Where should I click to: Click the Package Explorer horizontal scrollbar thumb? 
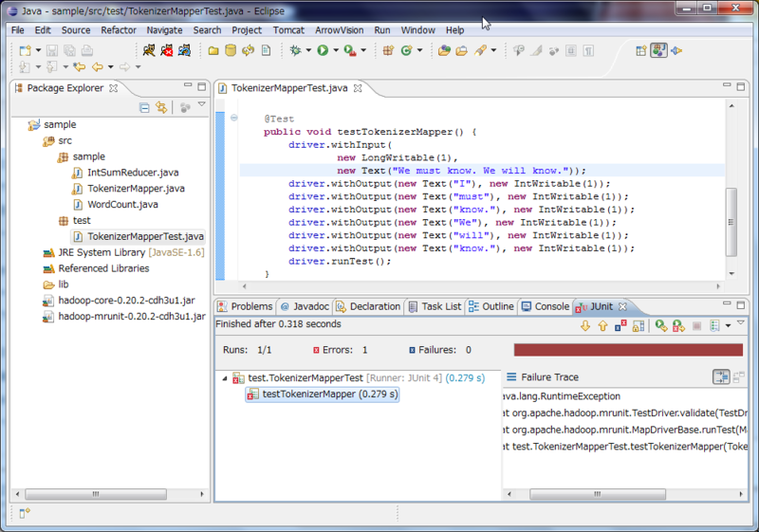coord(96,494)
